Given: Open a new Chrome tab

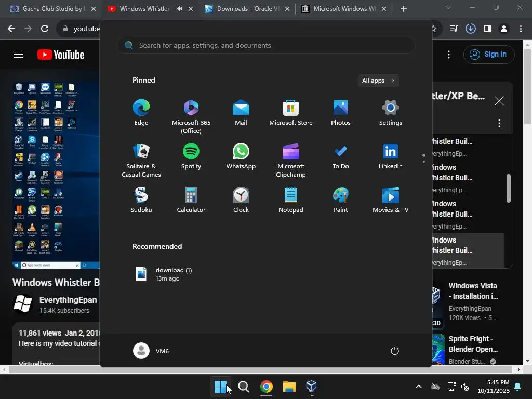Looking at the screenshot, I should coord(403,9).
